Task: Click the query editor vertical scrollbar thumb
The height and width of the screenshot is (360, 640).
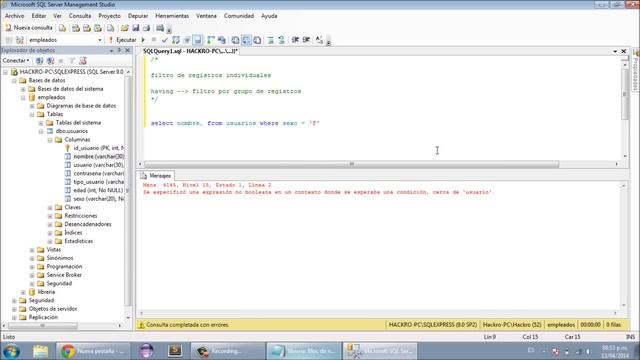Action: (x=624, y=93)
